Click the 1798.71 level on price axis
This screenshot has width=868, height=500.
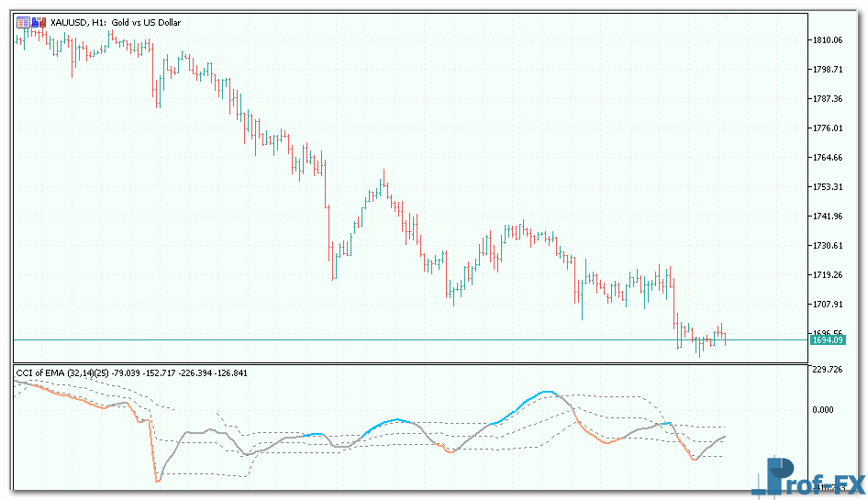click(827, 70)
